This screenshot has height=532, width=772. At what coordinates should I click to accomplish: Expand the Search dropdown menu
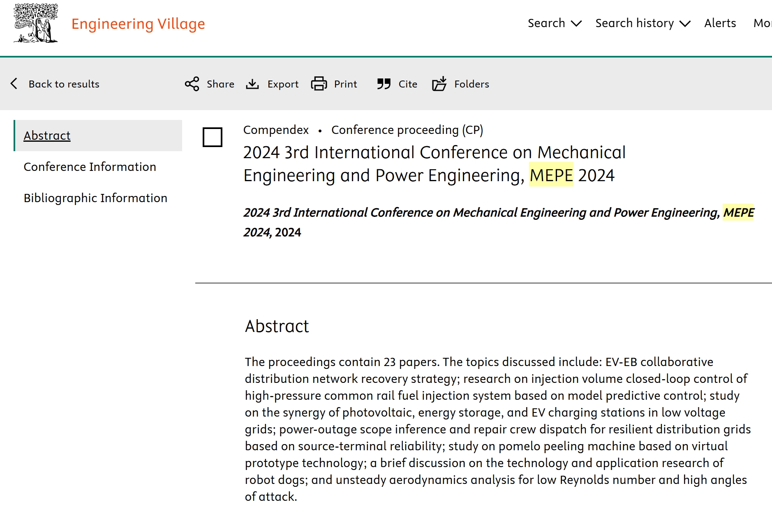click(x=554, y=23)
